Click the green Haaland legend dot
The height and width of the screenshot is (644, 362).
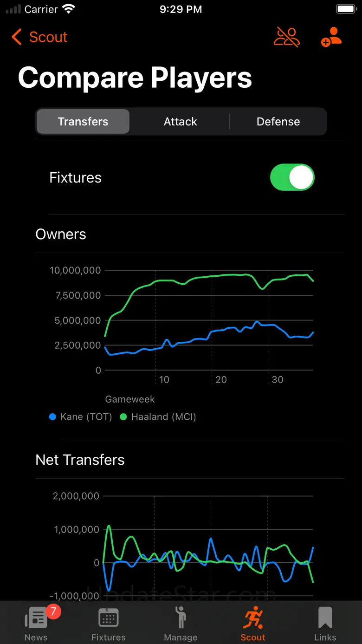click(123, 417)
